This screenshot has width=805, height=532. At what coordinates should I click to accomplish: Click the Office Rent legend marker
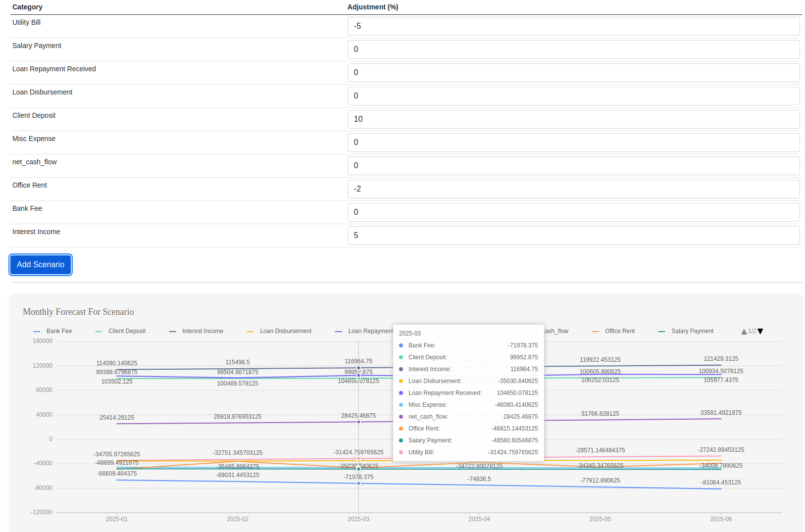(x=595, y=332)
